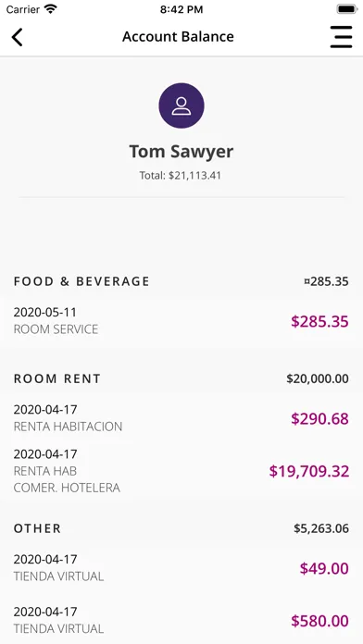
Task: Tap the Account Balance title
Action: pyautogui.click(x=178, y=37)
